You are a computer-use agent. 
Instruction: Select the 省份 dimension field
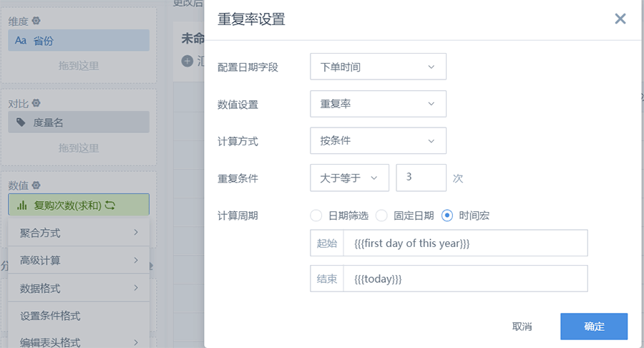pos(79,40)
